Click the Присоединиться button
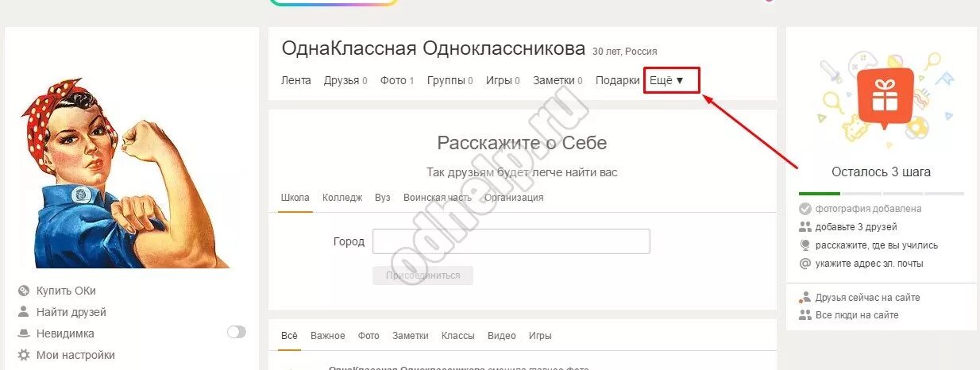This screenshot has width=980, height=370. [x=422, y=276]
